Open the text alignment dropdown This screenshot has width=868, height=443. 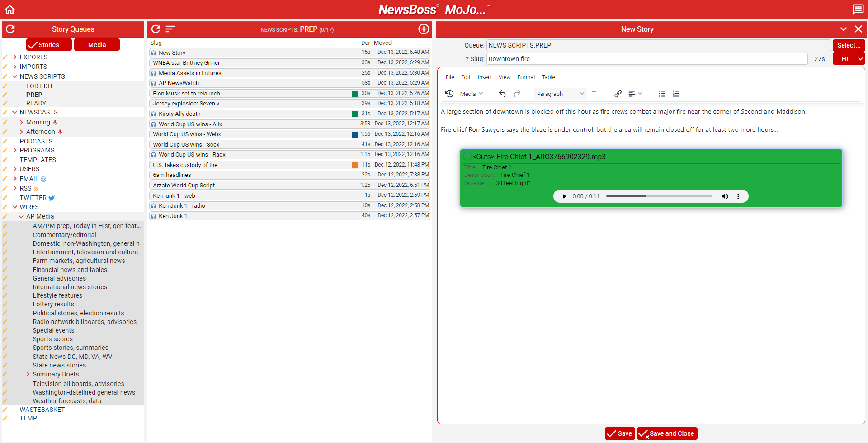(635, 94)
